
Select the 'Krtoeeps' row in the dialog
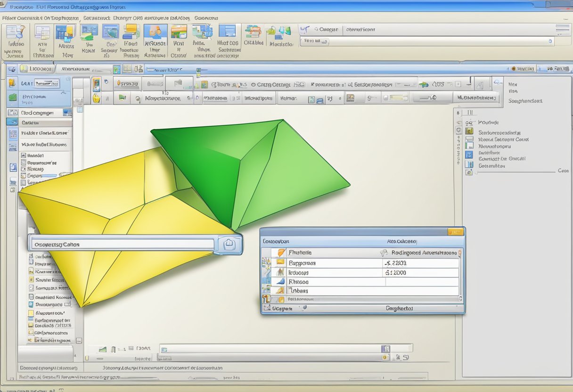(x=367, y=273)
